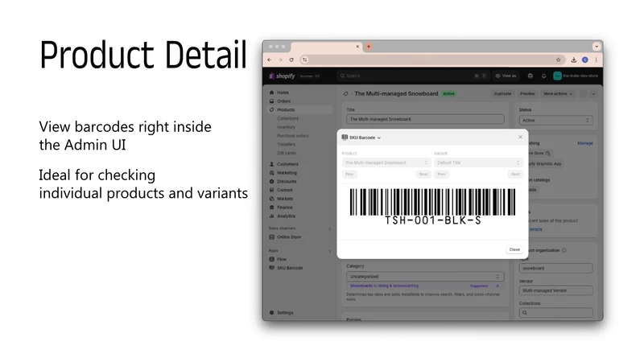
Task: Click the Close button in modal footer
Action: pos(514,249)
